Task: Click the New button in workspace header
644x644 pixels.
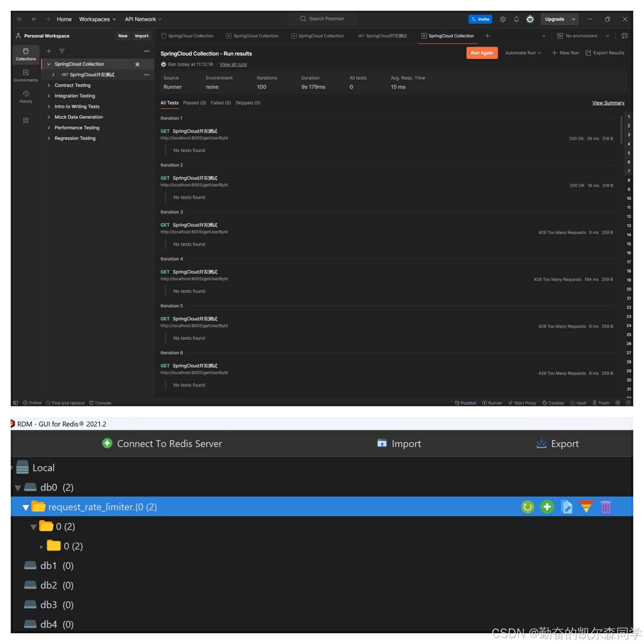Action: tap(123, 36)
